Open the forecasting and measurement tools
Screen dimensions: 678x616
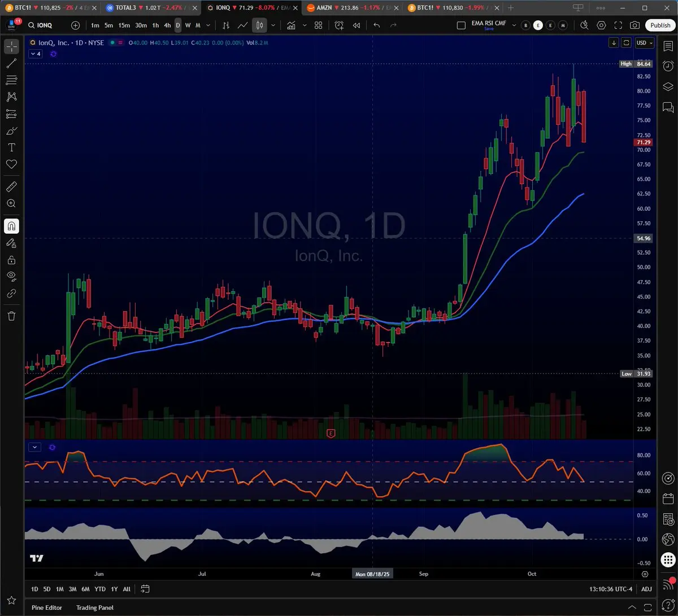tap(11, 114)
